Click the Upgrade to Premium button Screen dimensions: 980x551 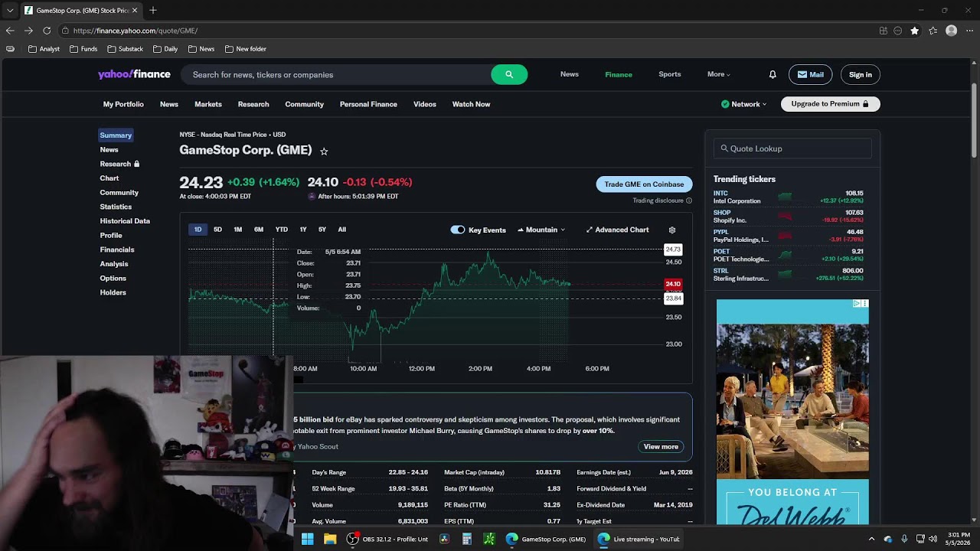830,104
